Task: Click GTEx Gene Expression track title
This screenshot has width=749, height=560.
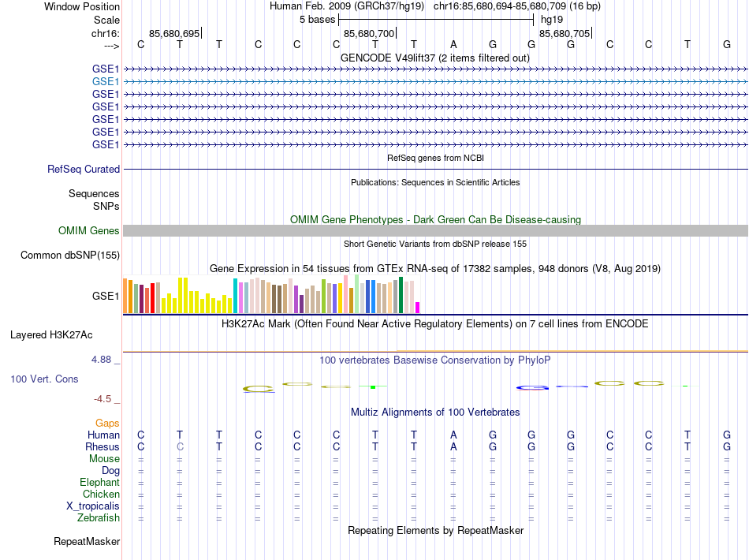Action: coord(435,268)
